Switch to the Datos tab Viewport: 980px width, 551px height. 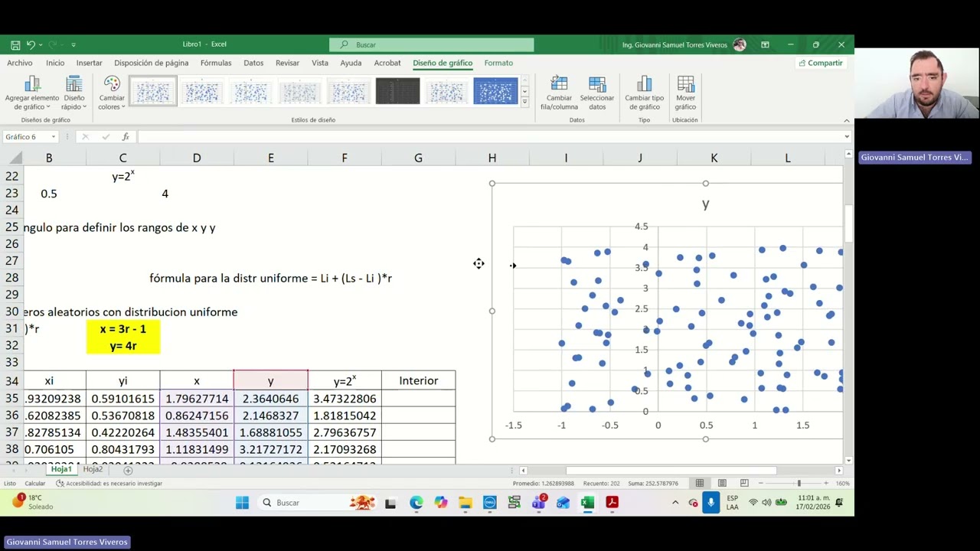253,63
